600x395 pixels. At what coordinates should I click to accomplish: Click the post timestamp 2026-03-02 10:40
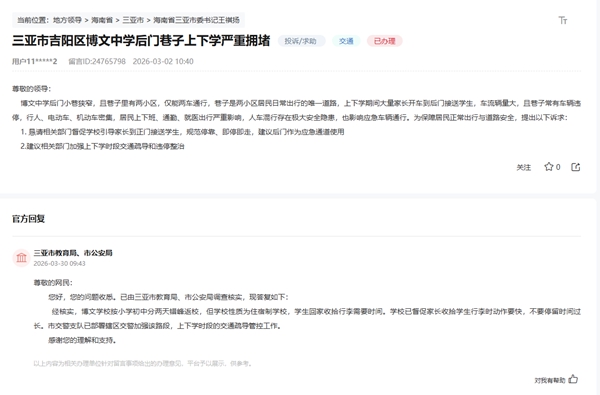tap(163, 61)
